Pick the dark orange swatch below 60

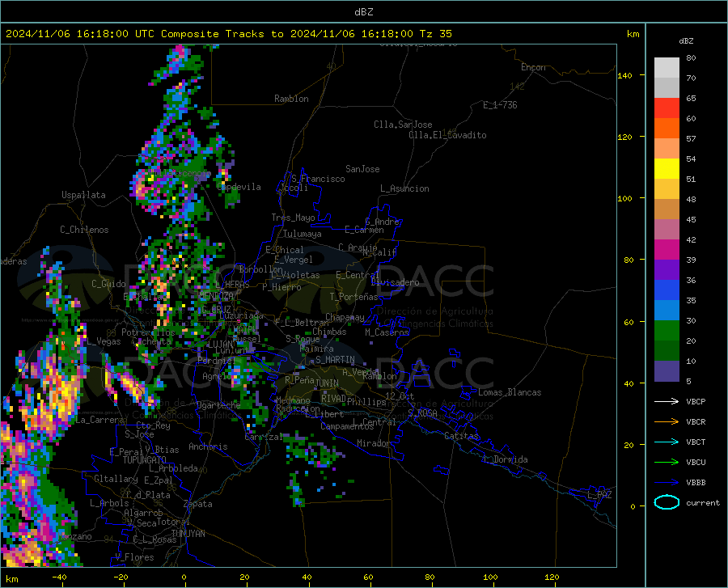[667, 129]
